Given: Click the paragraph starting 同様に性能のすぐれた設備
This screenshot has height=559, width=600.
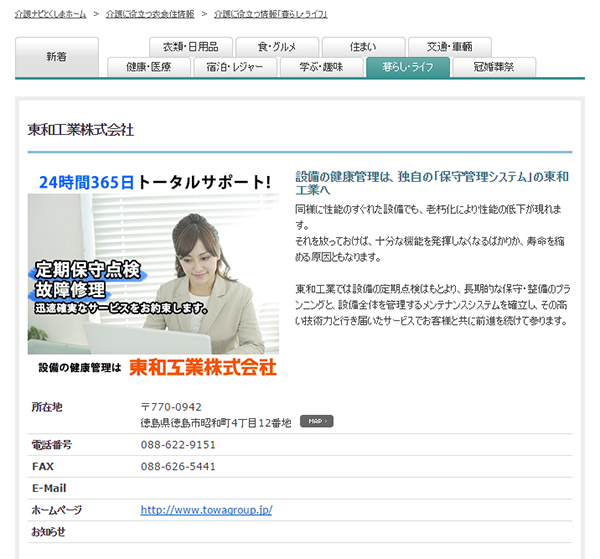Looking at the screenshot, I should [430, 233].
